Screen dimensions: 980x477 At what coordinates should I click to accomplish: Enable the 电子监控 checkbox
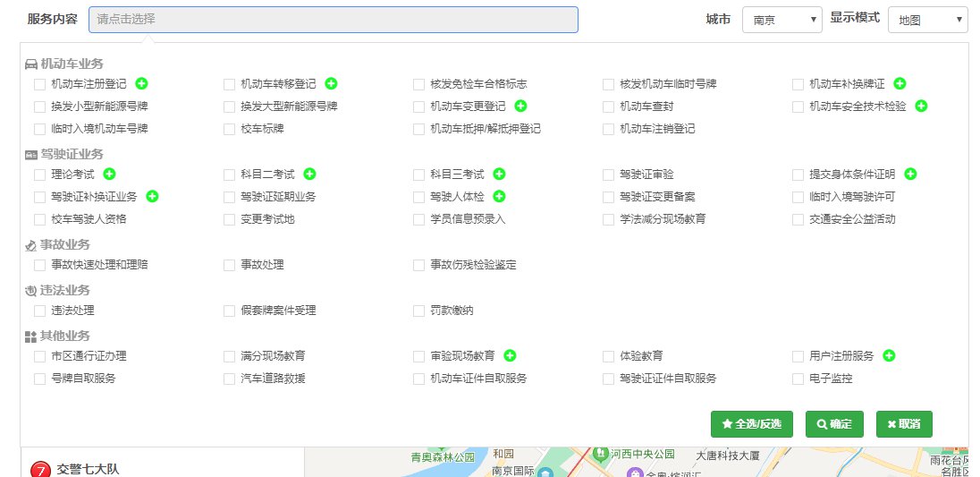pos(798,379)
